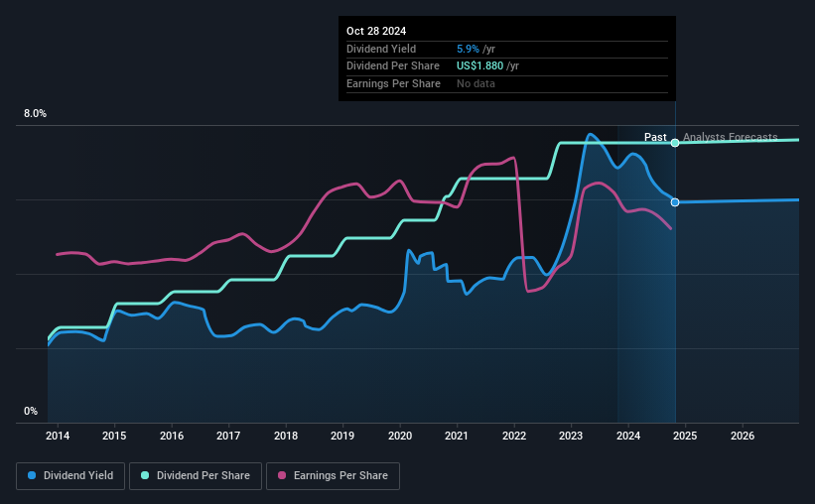
Task: Click the blue Dividend Yield legend dot
Action: coord(32,475)
